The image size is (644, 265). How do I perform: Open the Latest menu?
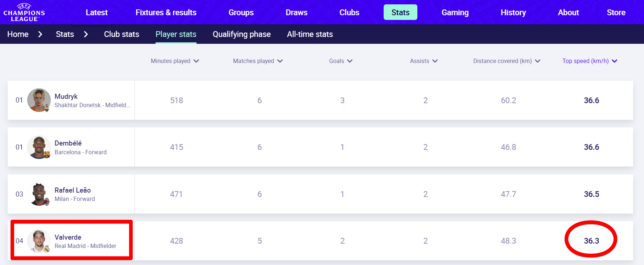pos(96,12)
